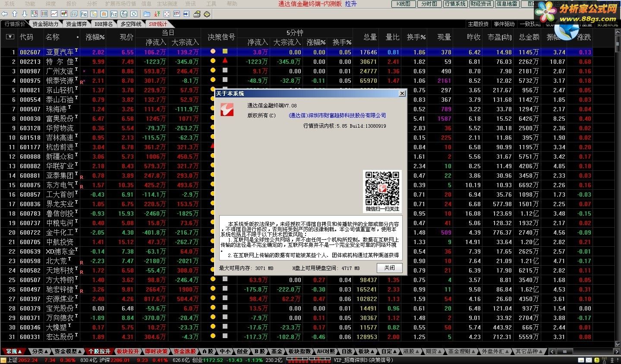Select the SUP统计 tab
Screen dimensions: 621x364
coord(158,24)
